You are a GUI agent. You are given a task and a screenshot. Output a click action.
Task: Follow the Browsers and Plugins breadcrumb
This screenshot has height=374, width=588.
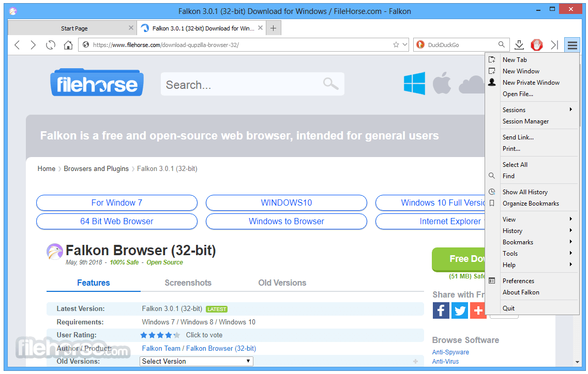pos(96,168)
